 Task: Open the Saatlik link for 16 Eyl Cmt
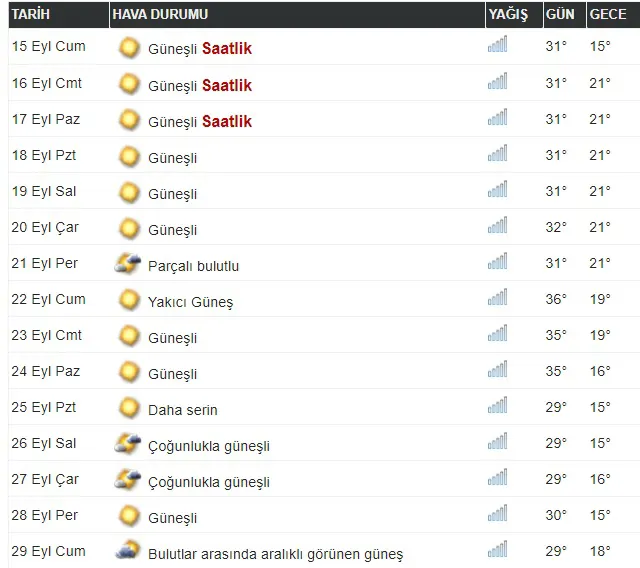pyautogui.click(x=227, y=85)
